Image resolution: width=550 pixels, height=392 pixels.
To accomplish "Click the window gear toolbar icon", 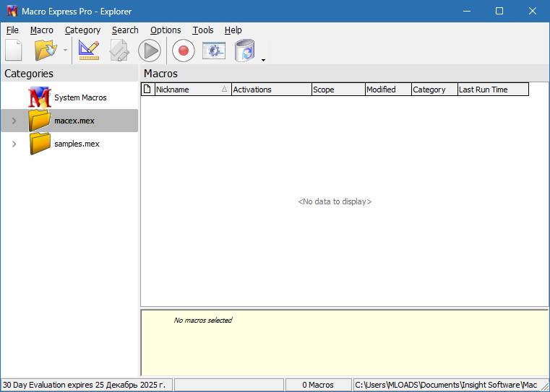I will [214, 51].
